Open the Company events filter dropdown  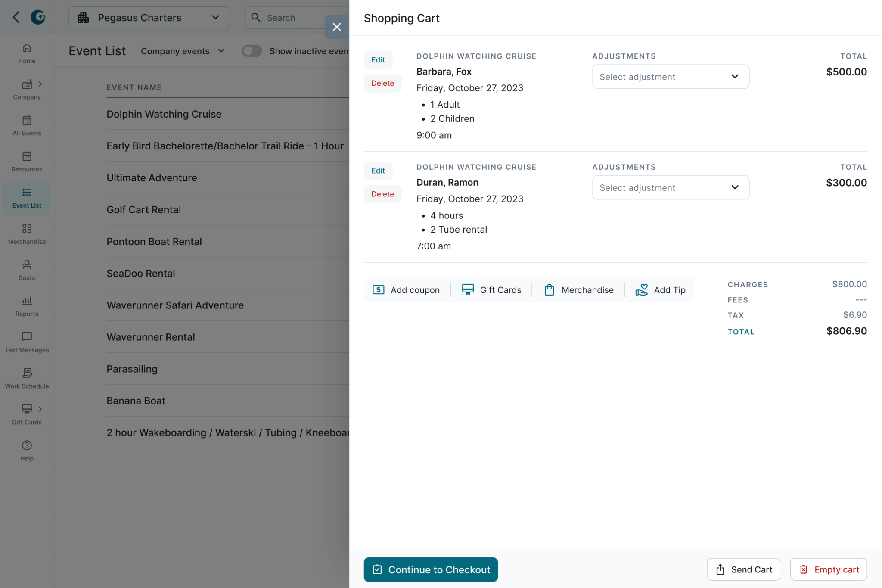[183, 51]
